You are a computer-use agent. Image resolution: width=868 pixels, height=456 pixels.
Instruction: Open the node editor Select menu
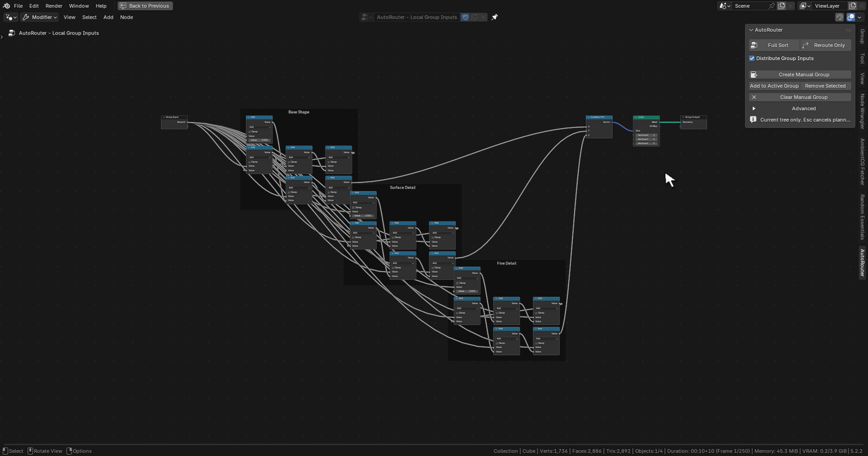[x=89, y=17]
